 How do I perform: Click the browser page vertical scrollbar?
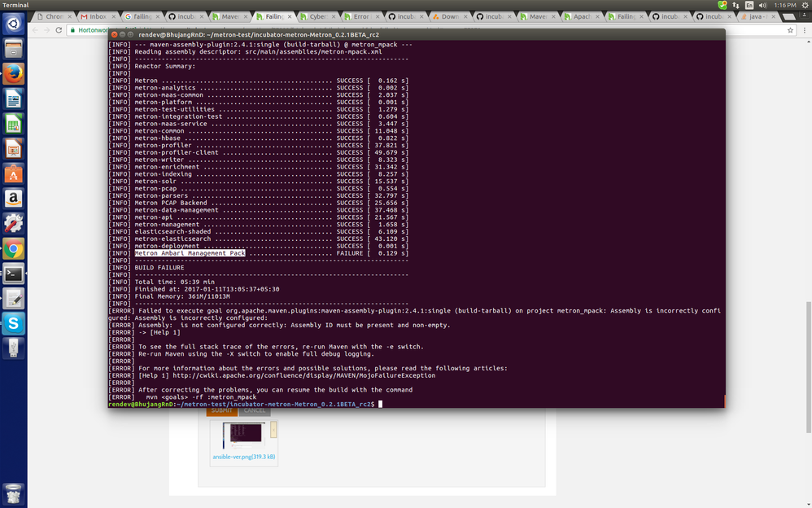click(809, 367)
